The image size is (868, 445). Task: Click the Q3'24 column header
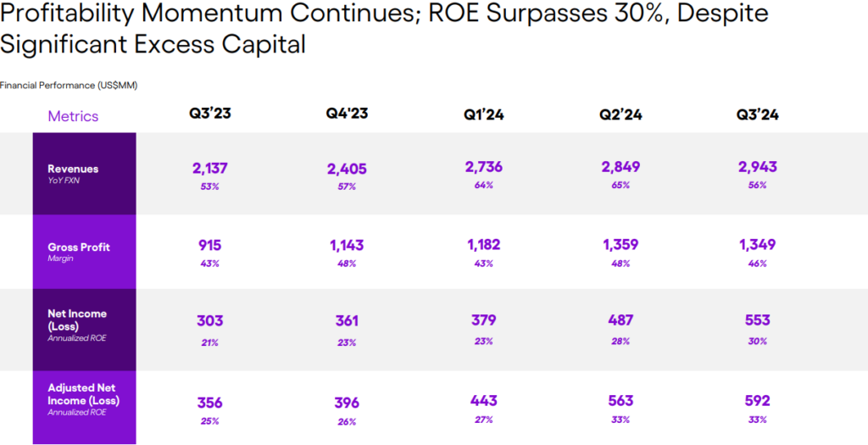(x=758, y=115)
